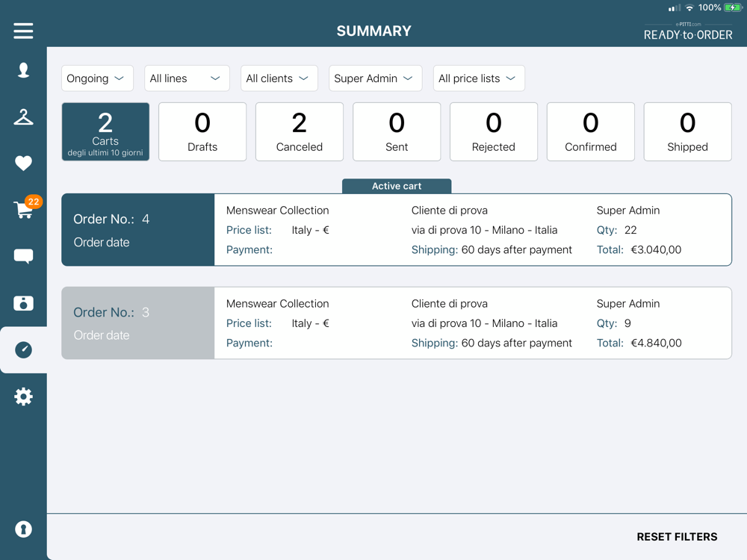The height and width of the screenshot is (560, 747).
Task: Select the Canceled status tab
Action: coord(300,131)
